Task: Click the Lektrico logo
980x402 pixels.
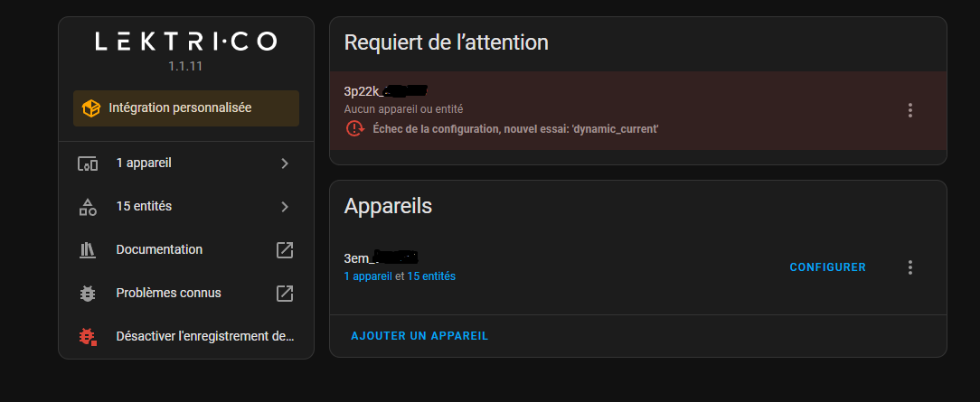Action: (186, 42)
